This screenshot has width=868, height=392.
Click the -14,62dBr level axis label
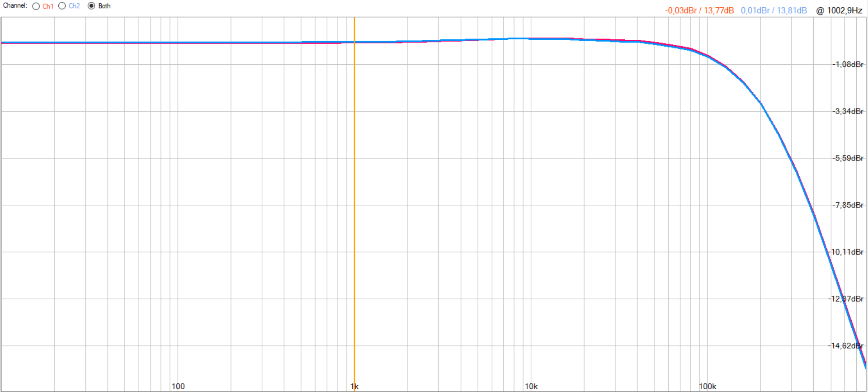pos(846,346)
